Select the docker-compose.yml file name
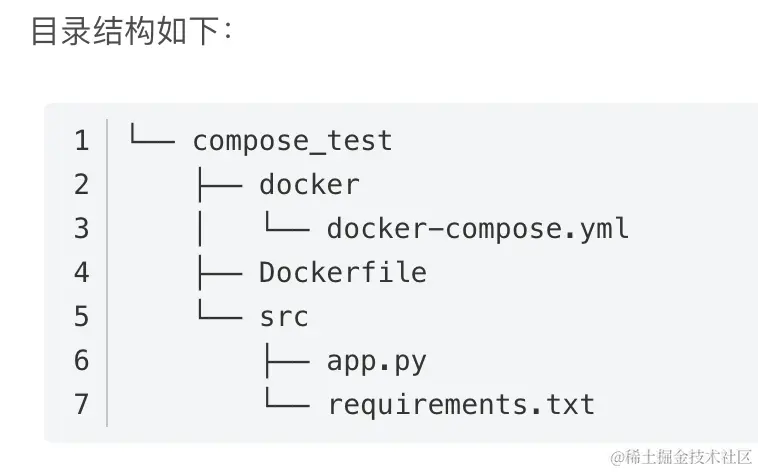The image size is (758, 472). [477, 229]
